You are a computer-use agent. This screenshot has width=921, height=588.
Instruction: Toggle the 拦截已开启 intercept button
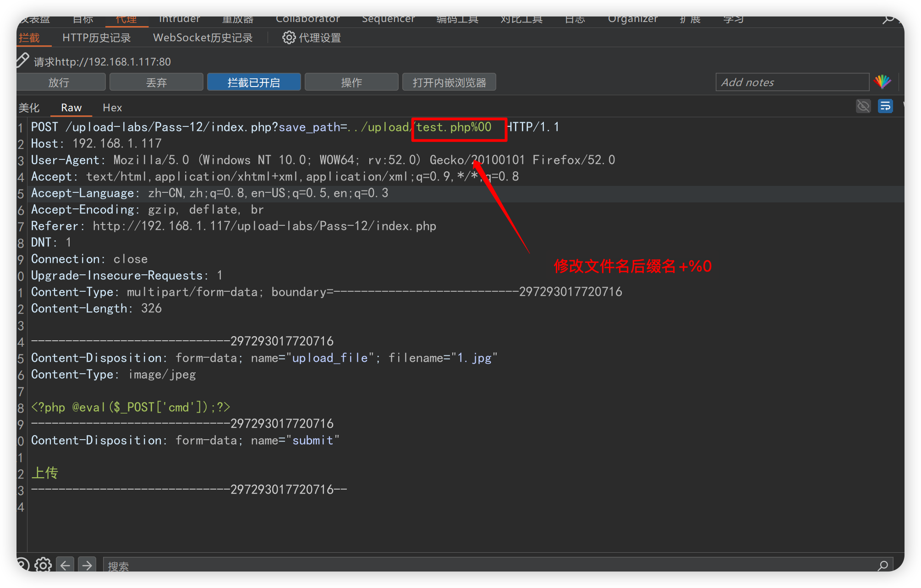pyautogui.click(x=254, y=82)
